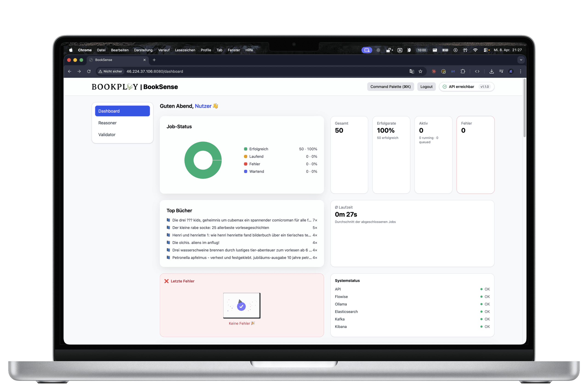
Task: Open the Apple menu
Action: pyautogui.click(x=71, y=50)
